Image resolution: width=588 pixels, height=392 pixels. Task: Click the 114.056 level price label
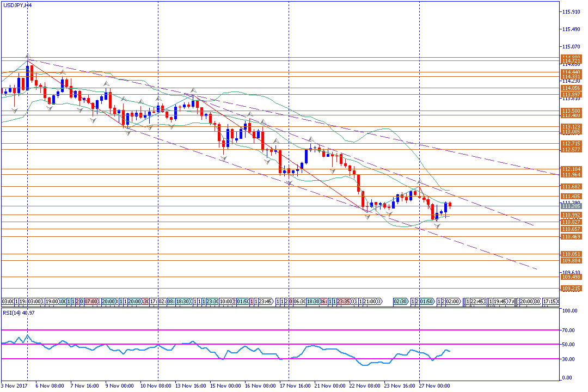[x=571, y=88]
